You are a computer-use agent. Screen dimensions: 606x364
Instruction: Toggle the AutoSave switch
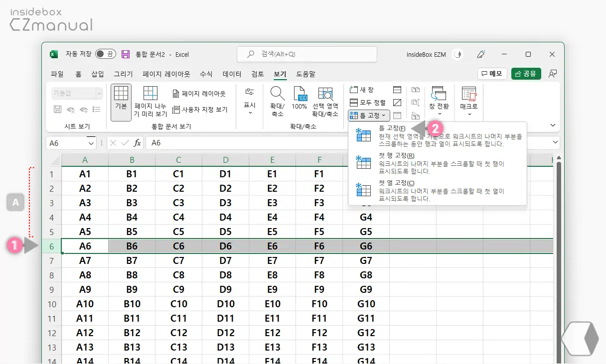click(105, 54)
